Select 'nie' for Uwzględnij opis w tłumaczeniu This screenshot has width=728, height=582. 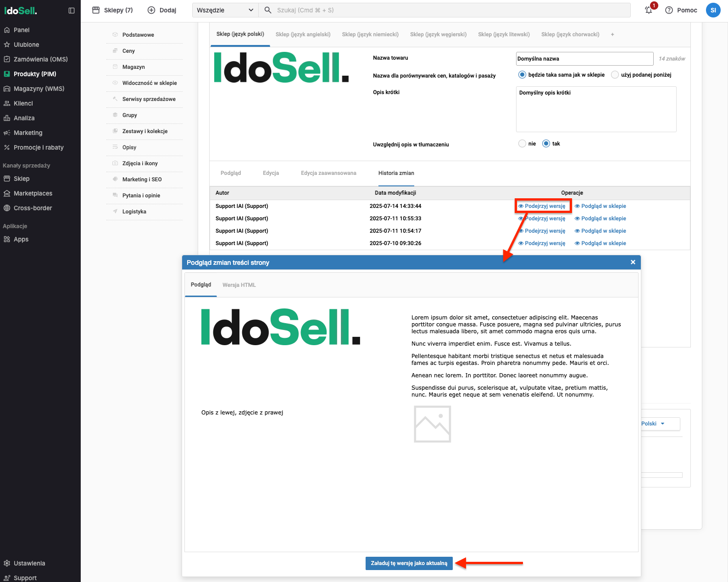coord(522,144)
